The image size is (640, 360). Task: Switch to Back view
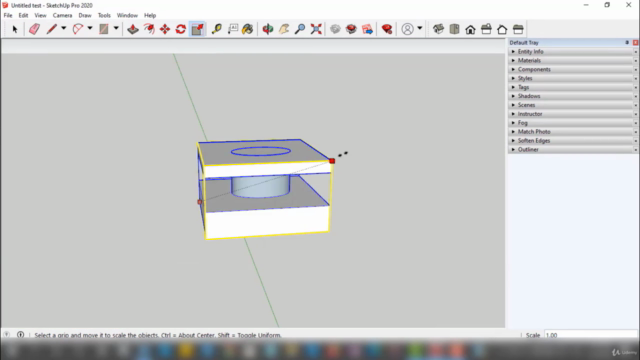pos(502,29)
